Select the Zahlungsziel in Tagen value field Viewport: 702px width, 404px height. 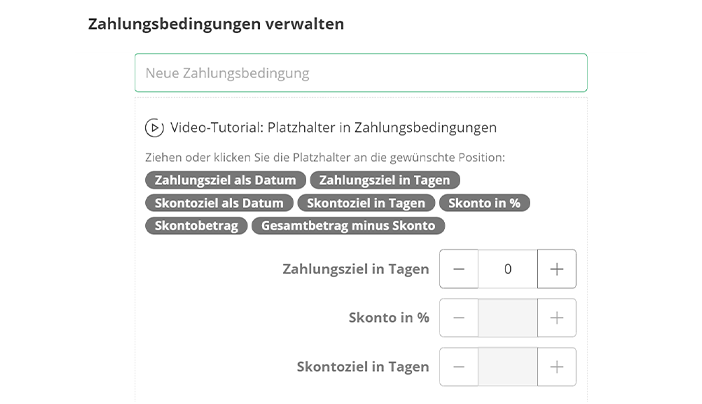pyautogui.click(x=508, y=269)
